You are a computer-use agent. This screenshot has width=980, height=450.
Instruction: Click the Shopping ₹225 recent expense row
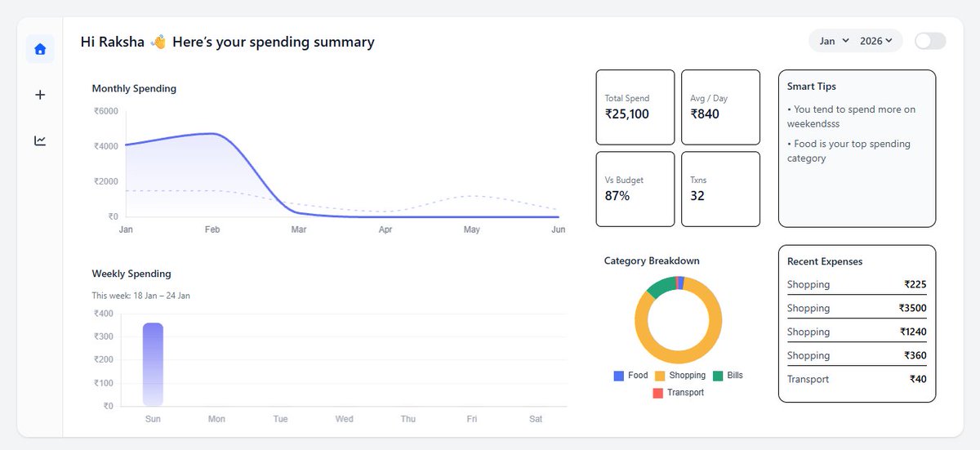click(x=857, y=284)
